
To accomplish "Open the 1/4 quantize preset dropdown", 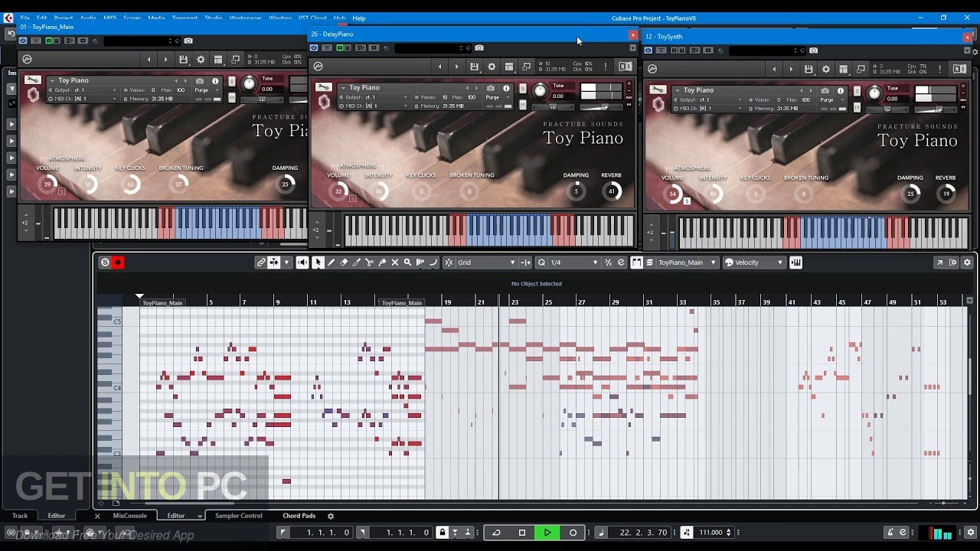I will point(574,262).
